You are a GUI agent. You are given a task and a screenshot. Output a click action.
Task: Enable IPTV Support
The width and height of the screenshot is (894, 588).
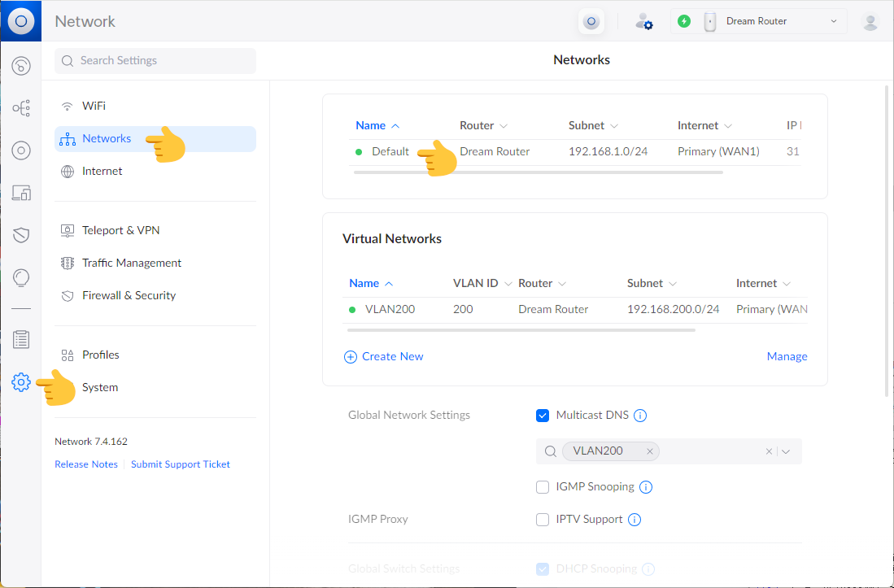(543, 519)
